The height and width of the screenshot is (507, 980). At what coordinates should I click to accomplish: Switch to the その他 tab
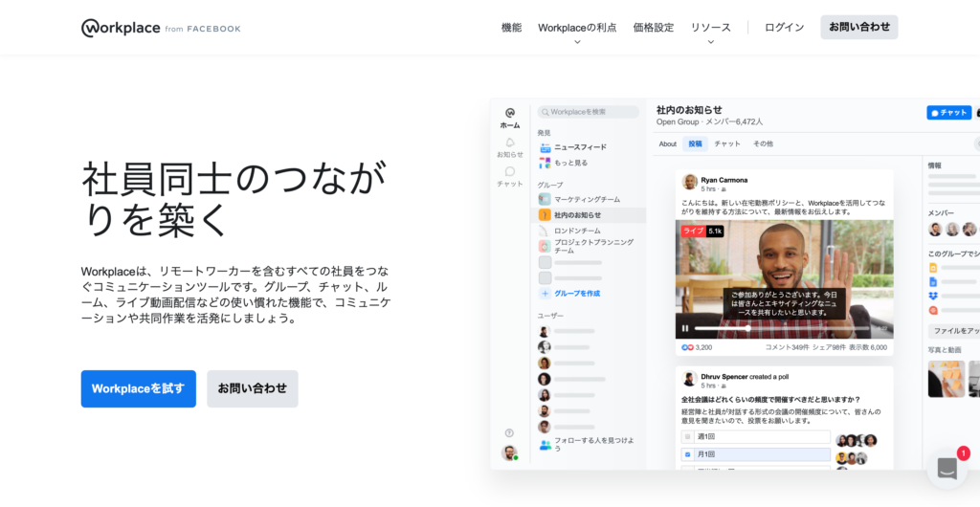coord(763,144)
